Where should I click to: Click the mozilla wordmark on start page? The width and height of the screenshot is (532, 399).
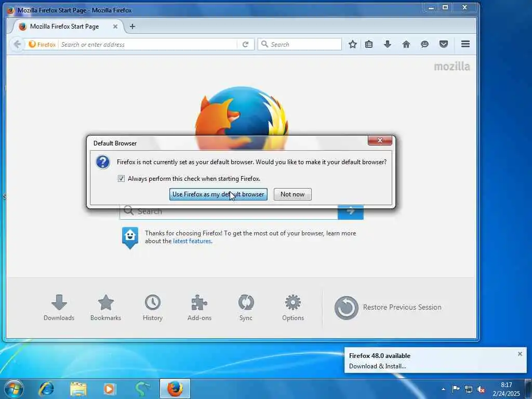pos(452,66)
